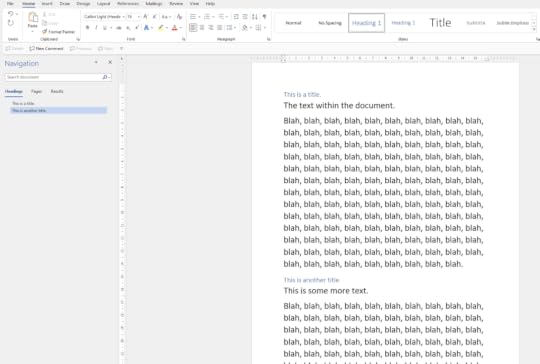Open the Results tab in Navigation

(x=57, y=91)
